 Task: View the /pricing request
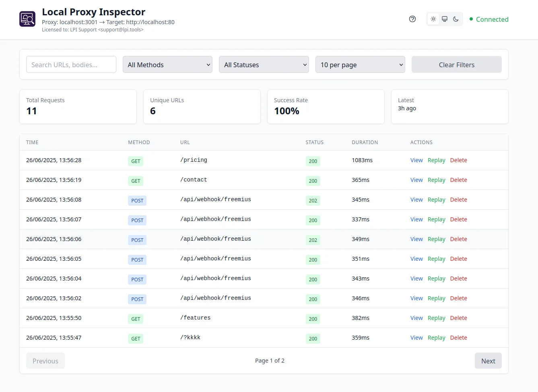(x=416, y=160)
